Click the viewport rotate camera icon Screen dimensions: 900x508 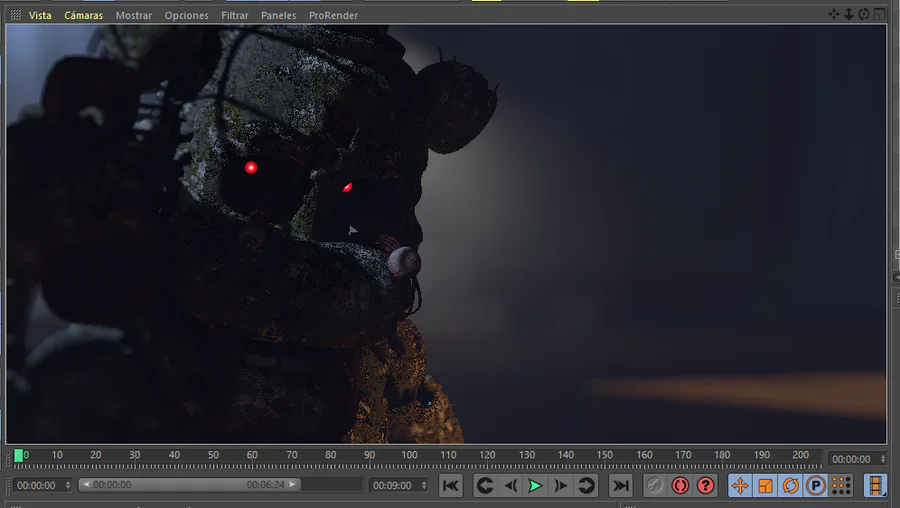coord(863,14)
